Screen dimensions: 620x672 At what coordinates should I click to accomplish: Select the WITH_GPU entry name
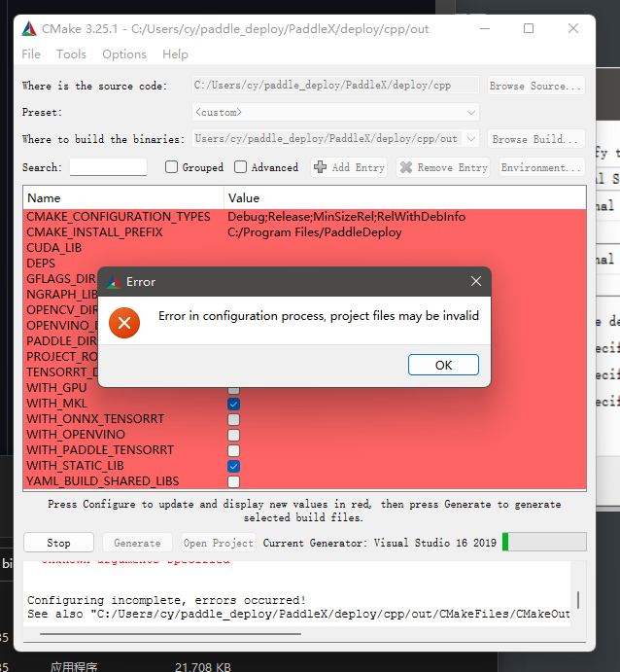56,388
